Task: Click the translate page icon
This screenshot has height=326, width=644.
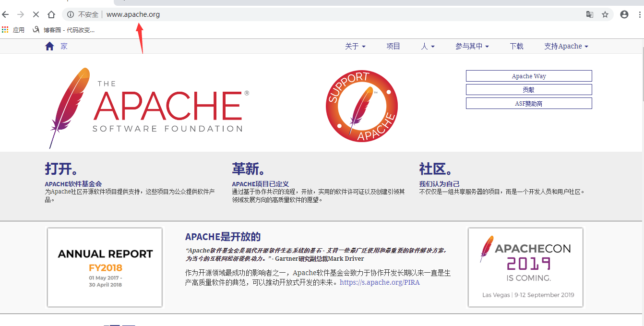Action: 590,14
